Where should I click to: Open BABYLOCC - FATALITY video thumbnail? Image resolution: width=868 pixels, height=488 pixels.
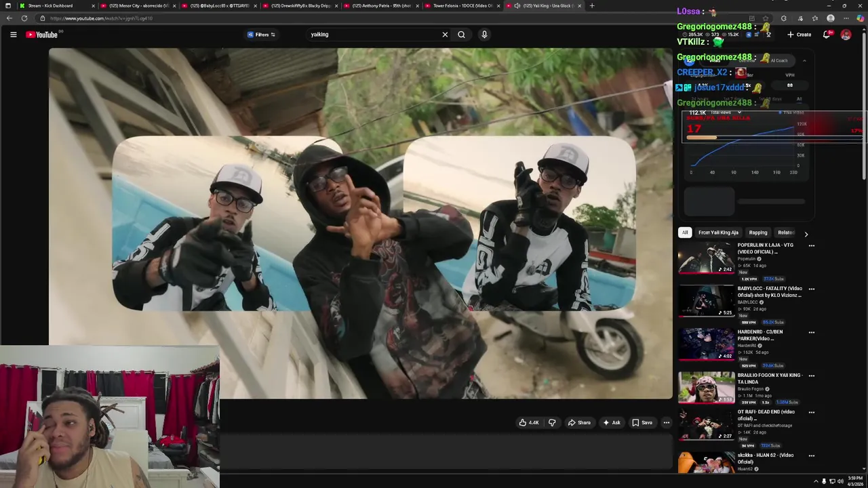(x=706, y=302)
